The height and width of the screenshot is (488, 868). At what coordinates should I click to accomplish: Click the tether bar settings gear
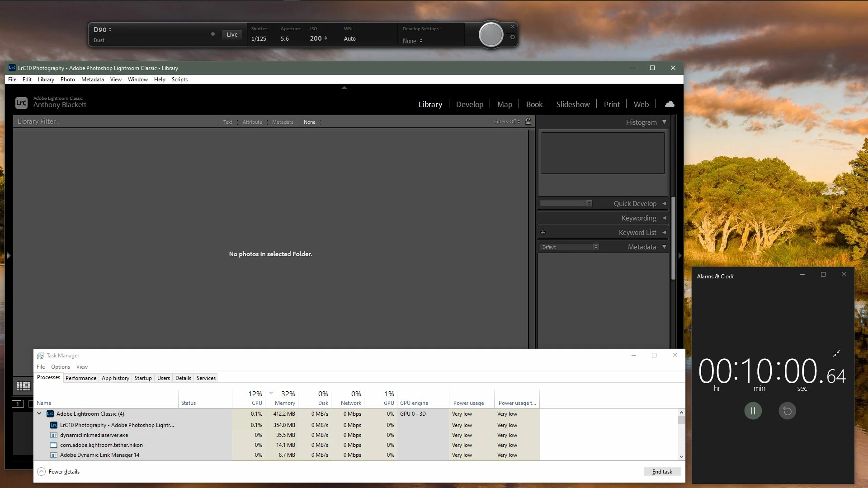coord(512,38)
